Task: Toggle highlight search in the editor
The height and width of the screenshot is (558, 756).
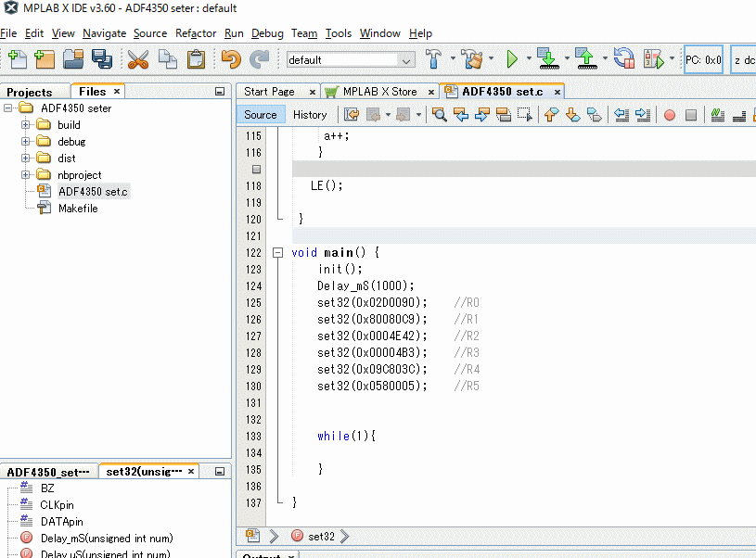Action: click(x=504, y=115)
